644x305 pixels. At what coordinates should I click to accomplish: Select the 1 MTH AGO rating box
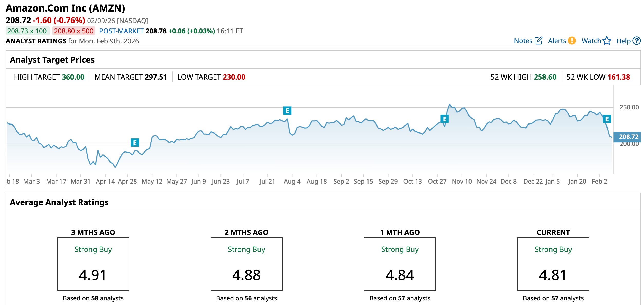(400, 264)
